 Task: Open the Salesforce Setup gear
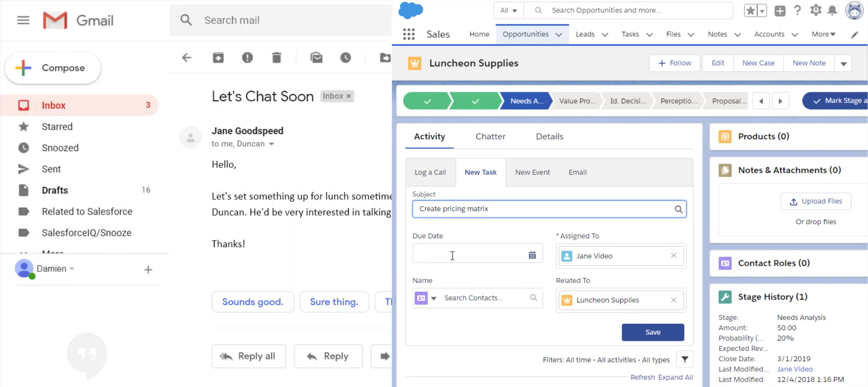[x=816, y=10]
